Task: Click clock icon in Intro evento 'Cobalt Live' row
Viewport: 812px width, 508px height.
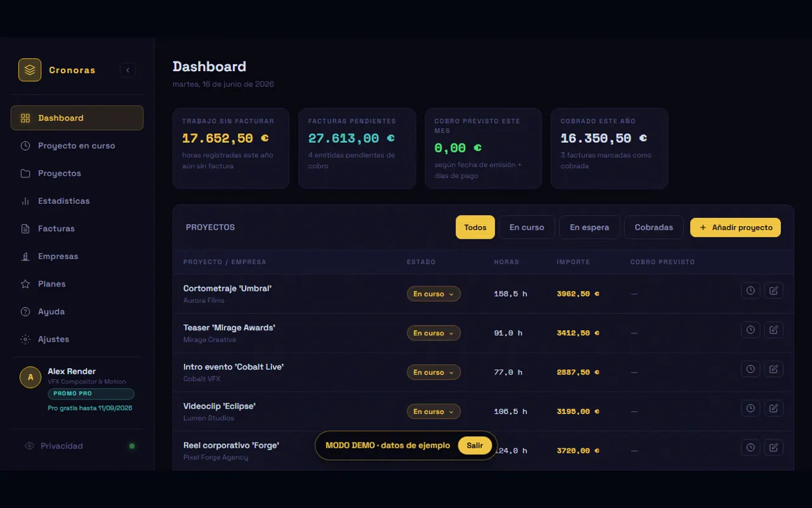Action: pyautogui.click(x=750, y=369)
